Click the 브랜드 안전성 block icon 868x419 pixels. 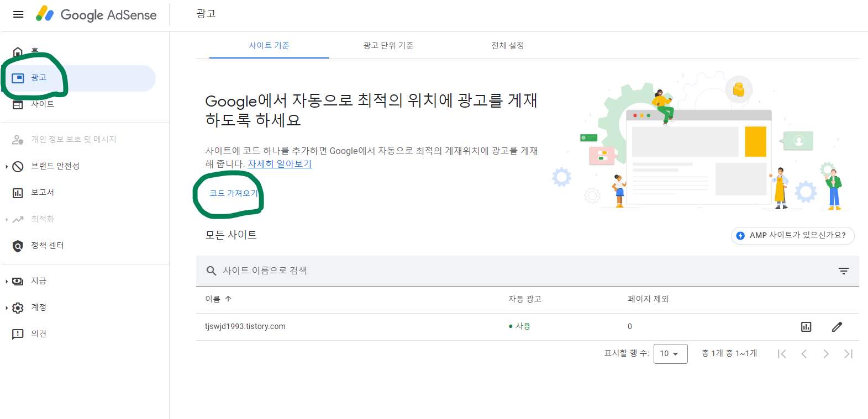18,166
